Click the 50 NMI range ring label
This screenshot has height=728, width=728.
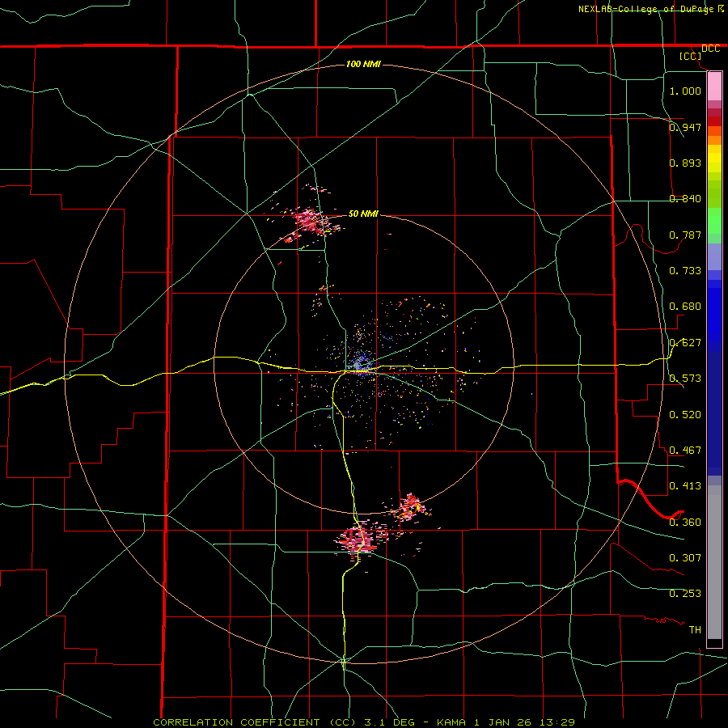click(363, 214)
